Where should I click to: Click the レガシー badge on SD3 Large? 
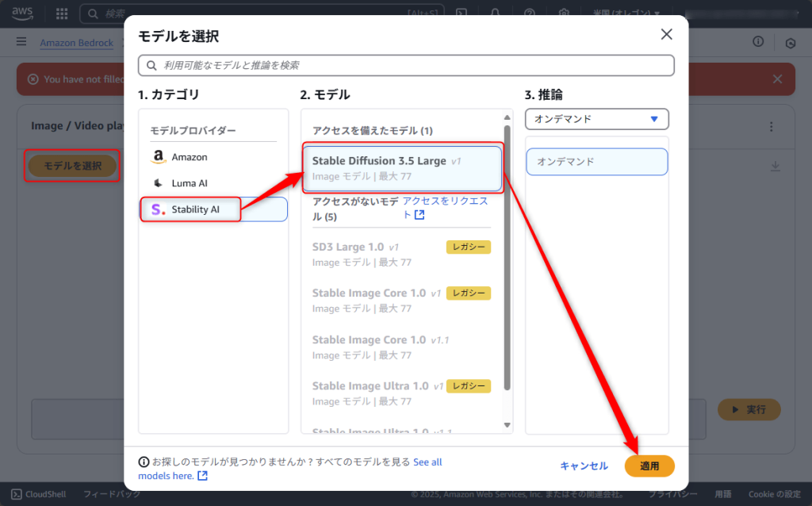pos(468,247)
